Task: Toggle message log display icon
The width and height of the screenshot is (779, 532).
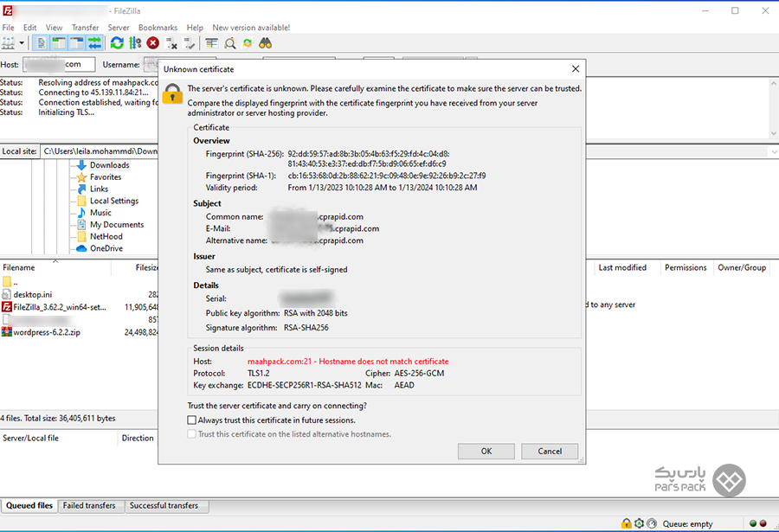Action: coord(42,44)
